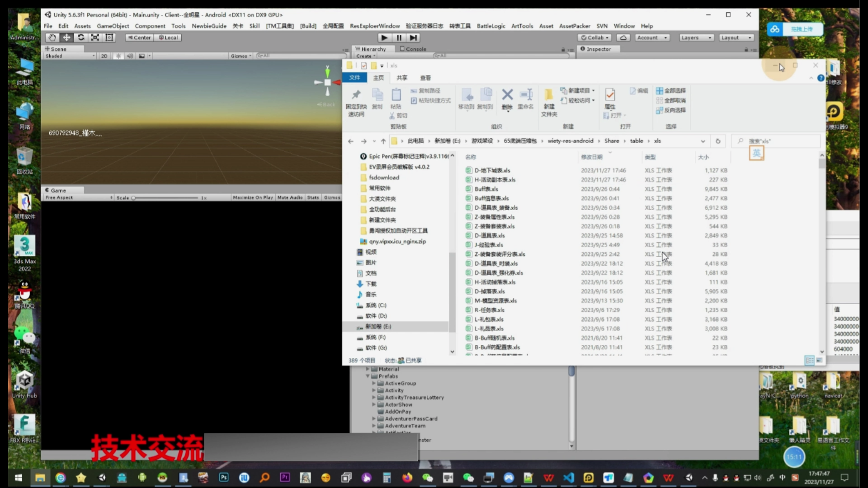
Task: Toggle Mute Audio in Game view
Action: (290, 197)
